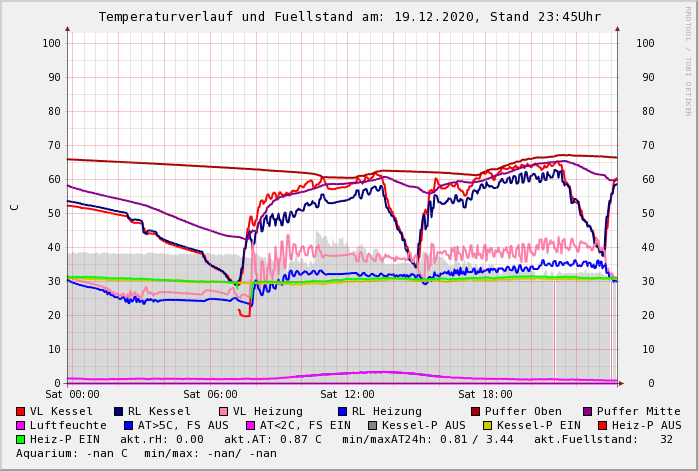Click the Sat 06:00 time axis label
Screen dimensions: 698x471
210,395
